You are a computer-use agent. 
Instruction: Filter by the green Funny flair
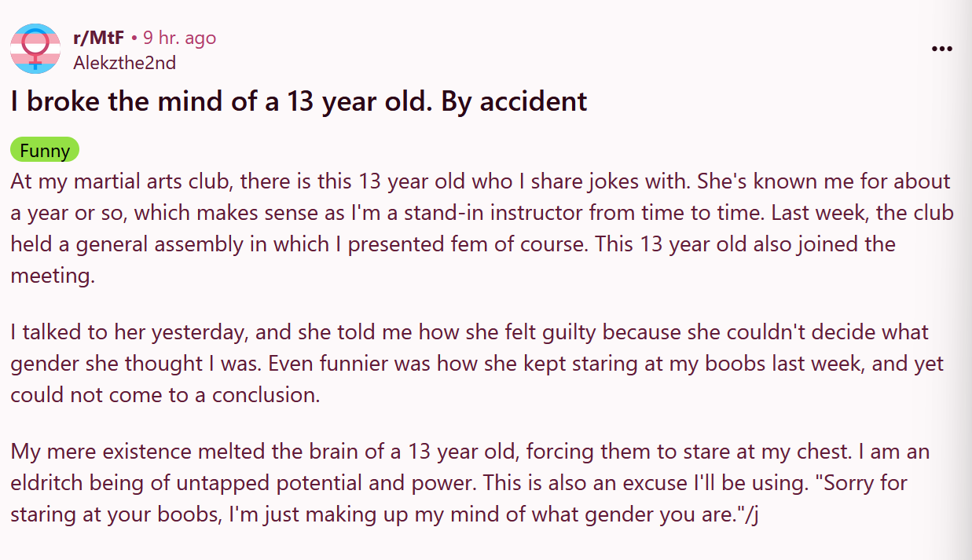click(45, 150)
